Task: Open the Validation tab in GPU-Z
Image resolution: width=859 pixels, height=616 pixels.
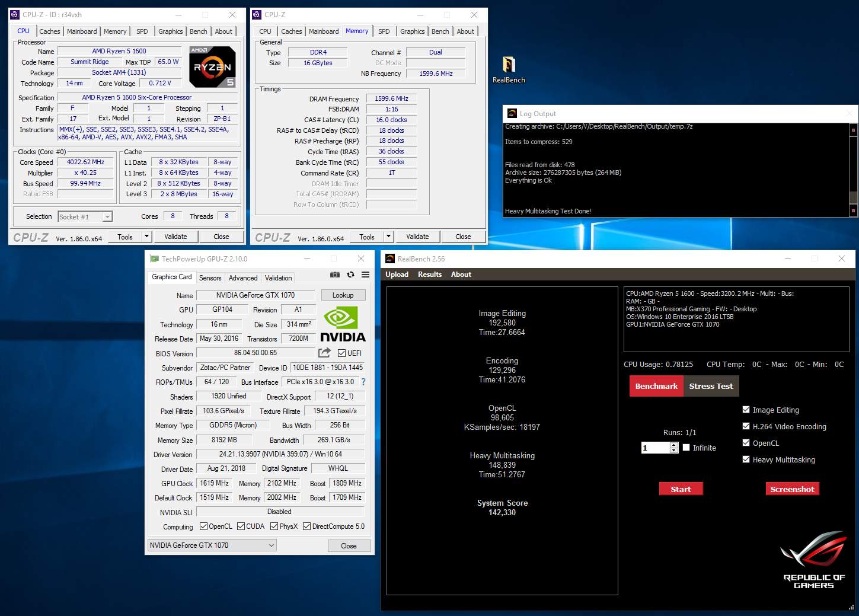Action: (278, 277)
